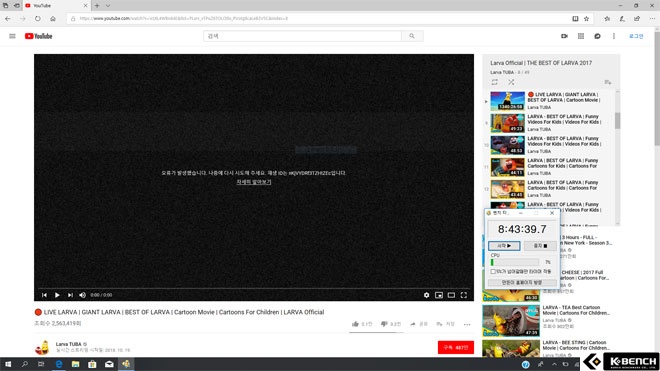Open Larva TUBA channel avatar
This screenshot has height=371, width=660.
[x=42, y=347]
